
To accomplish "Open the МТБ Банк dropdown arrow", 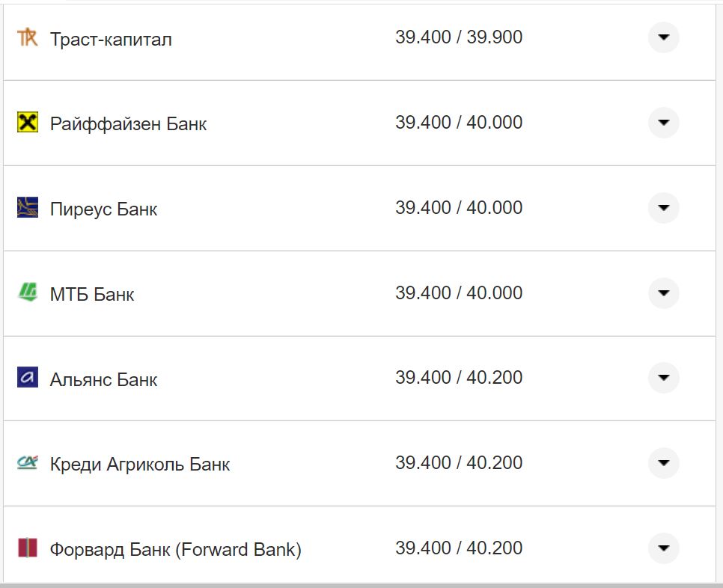I will click(x=663, y=293).
